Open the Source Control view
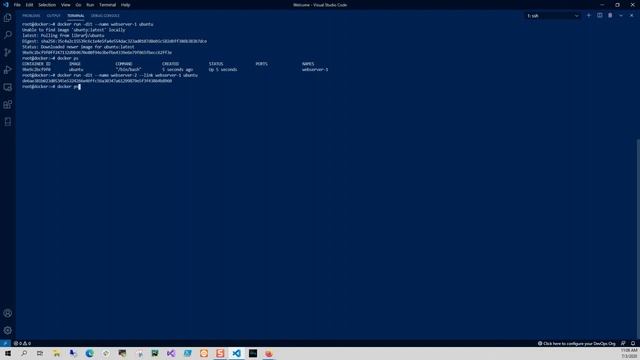The image size is (640, 360). [x=7, y=52]
